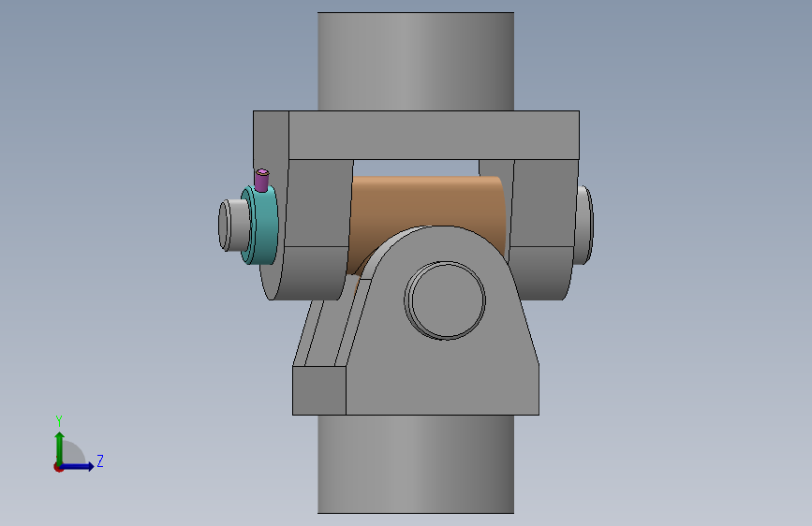Select the right-side pin head on upper yoke
This screenshot has height=526, width=812.
point(584,226)
